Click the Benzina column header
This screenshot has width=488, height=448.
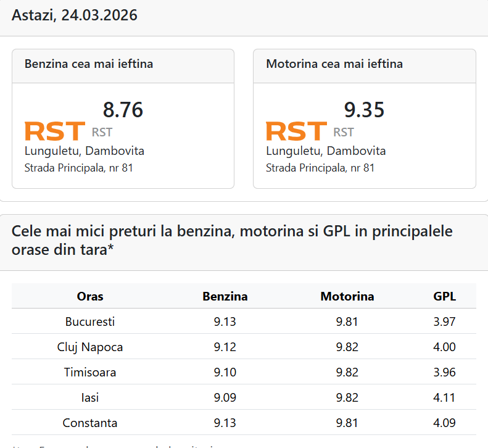click(225, 296)
